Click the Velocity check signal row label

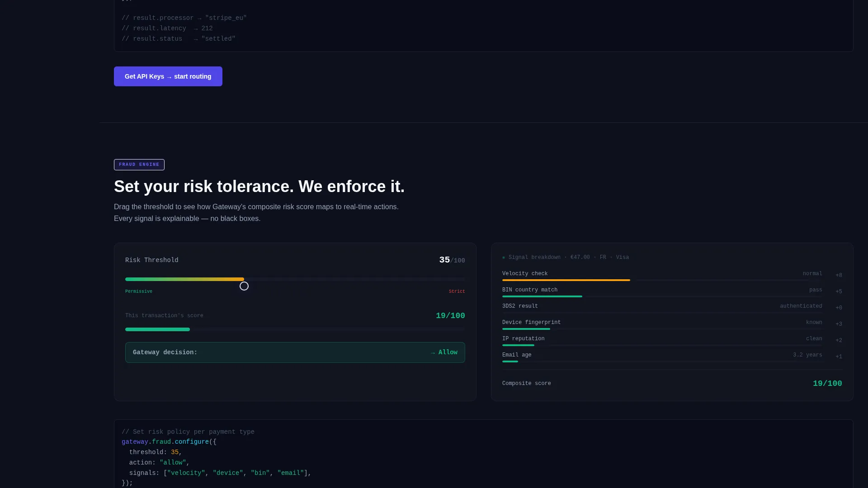(x=525, y=274)
